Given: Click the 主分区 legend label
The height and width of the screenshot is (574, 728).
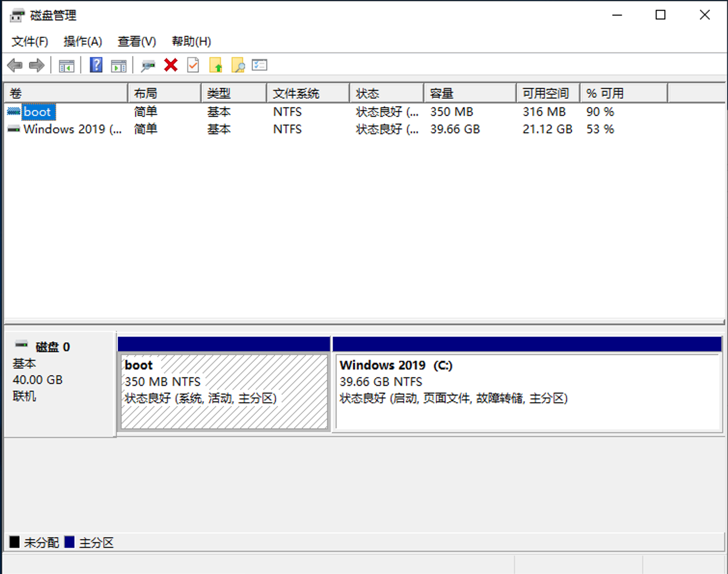Looking at the screenshot, I should coord(96,543).
